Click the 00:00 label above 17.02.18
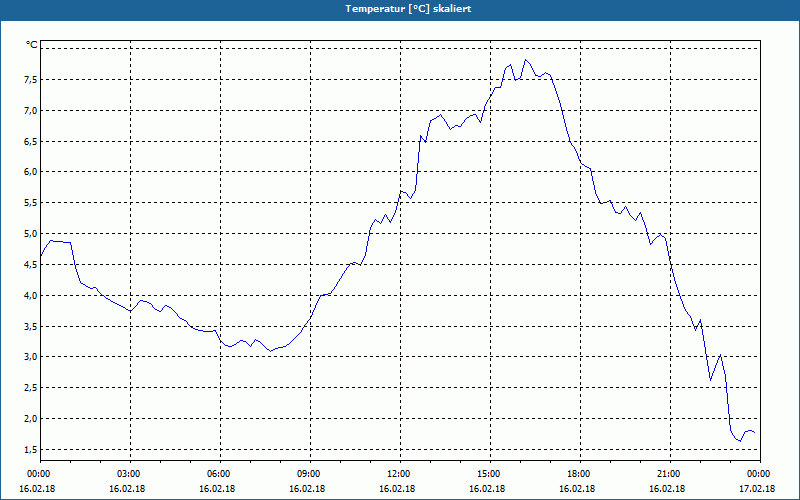Image resolution: width=800 pixels, height=500 pixels. pyautogui.click(x=760, y=474)
